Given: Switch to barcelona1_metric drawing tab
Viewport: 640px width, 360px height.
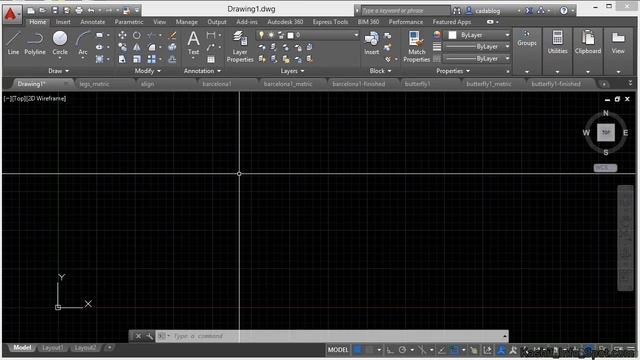Looking at the screenshot, I should click(x=288, y=84).
